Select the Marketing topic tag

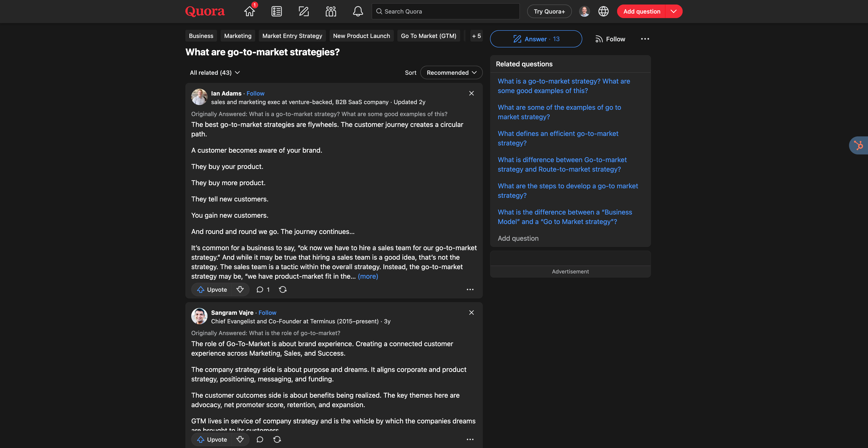(238, 36)
